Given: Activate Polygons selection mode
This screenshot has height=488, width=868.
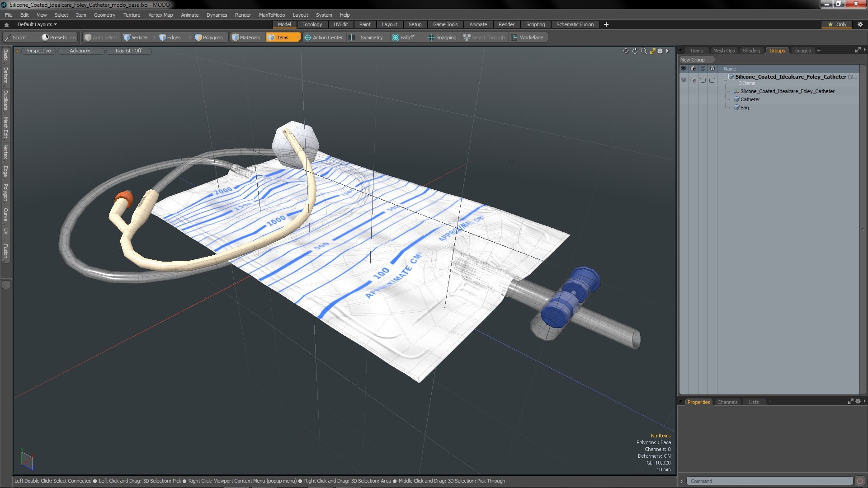Looking at the screenshot, I should pyautogui.click(x=208, y=38).
